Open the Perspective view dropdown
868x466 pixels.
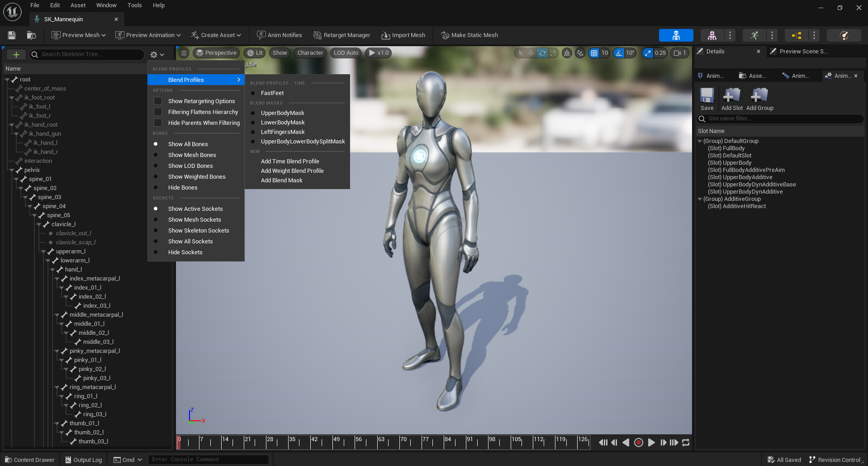[216, 53]
